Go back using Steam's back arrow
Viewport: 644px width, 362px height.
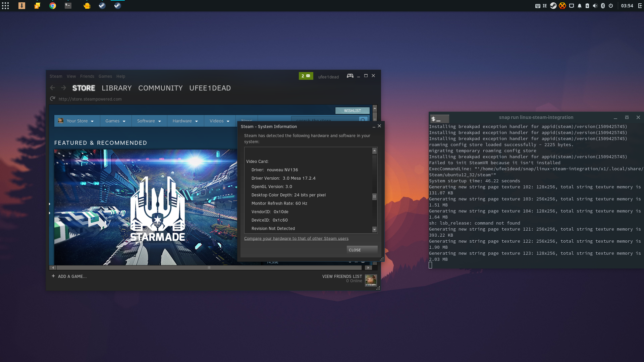(x=52, y=88)
